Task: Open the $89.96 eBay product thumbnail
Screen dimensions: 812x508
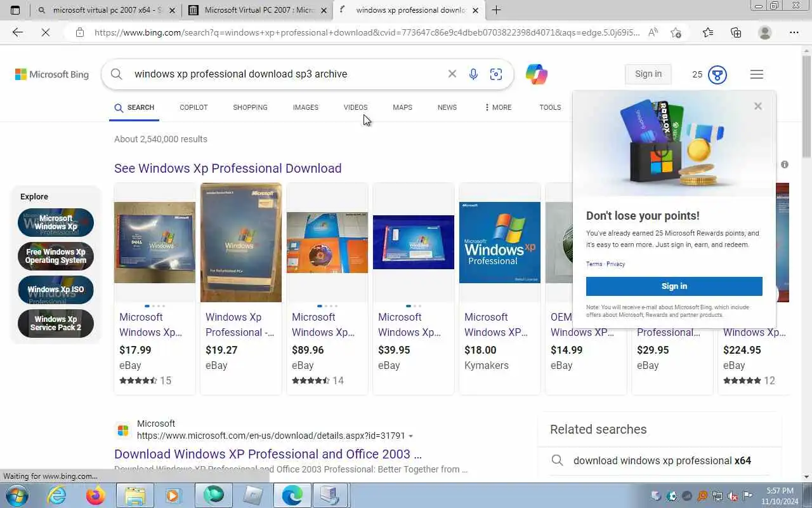Action: 327,243
